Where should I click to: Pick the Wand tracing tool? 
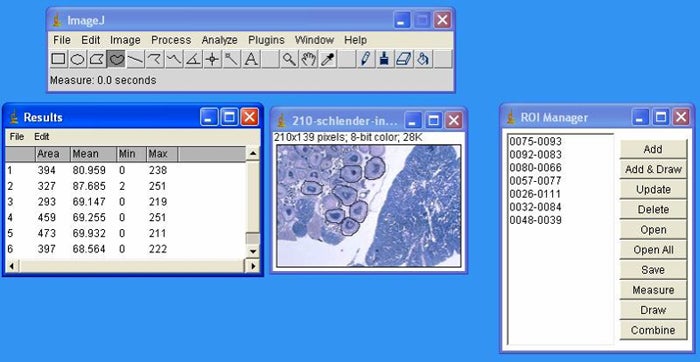pos(232,59)
